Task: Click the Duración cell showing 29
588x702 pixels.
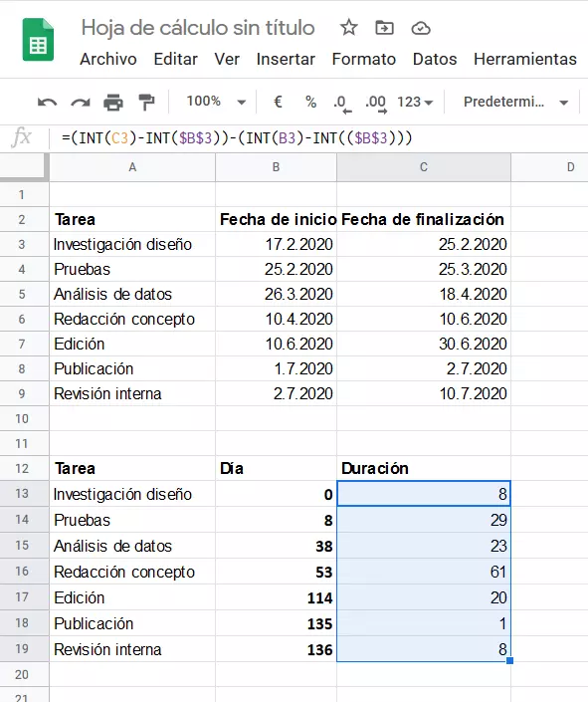Action: (424, 520)
